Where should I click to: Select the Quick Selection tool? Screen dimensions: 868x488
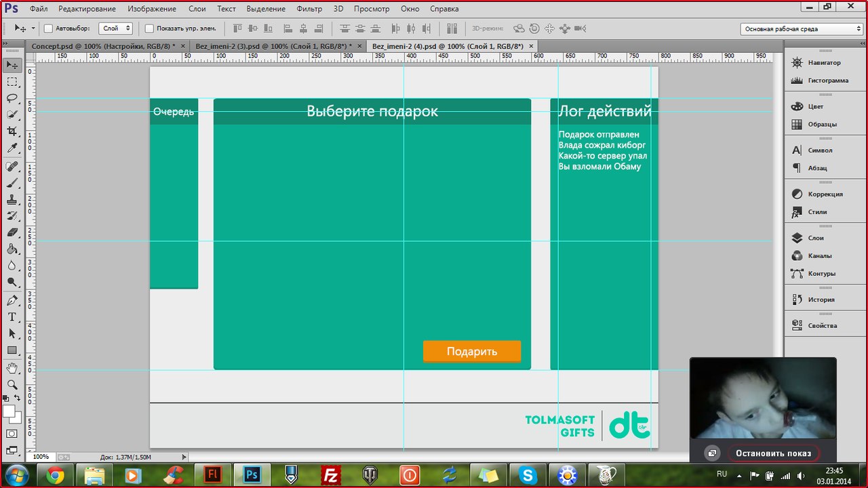12,115
